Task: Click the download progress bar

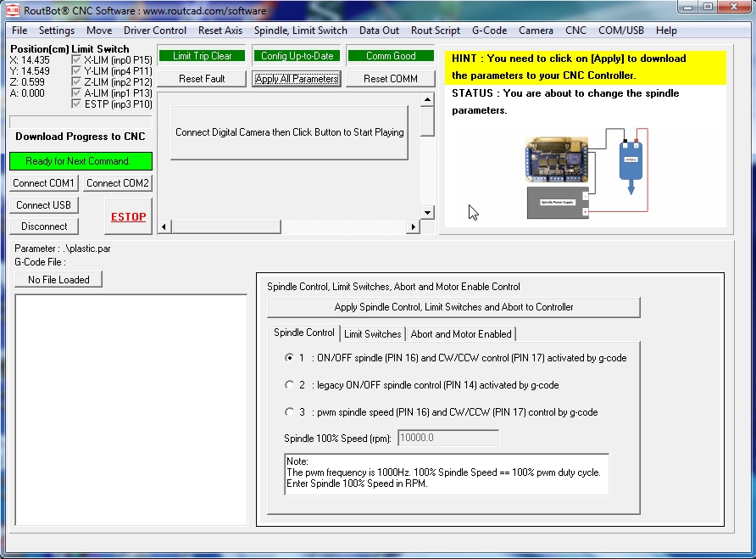Action: click(x=81, y=122)
